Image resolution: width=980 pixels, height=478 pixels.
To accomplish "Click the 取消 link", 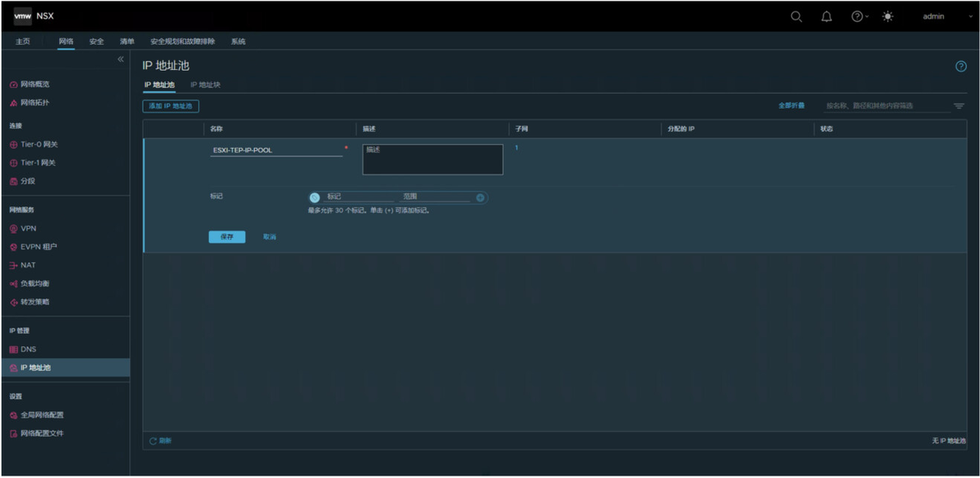I will tap(270, 237).
